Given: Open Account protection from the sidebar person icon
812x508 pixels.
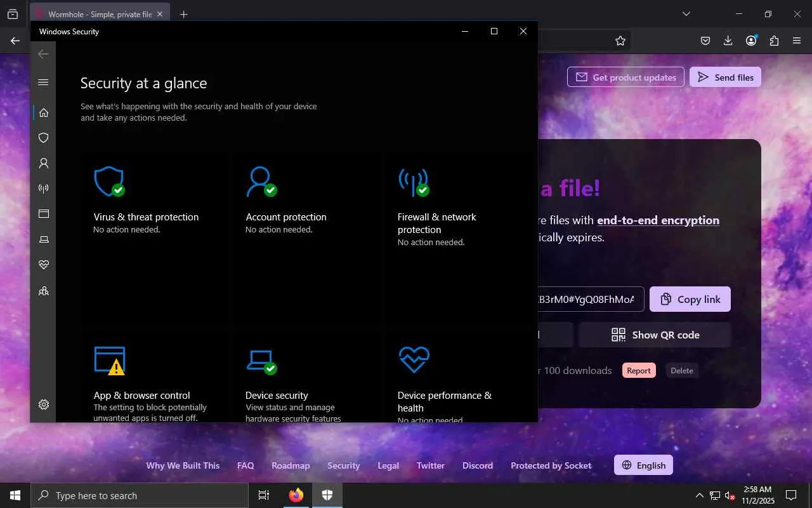Looking at the screenshot, I should point(43,163).
